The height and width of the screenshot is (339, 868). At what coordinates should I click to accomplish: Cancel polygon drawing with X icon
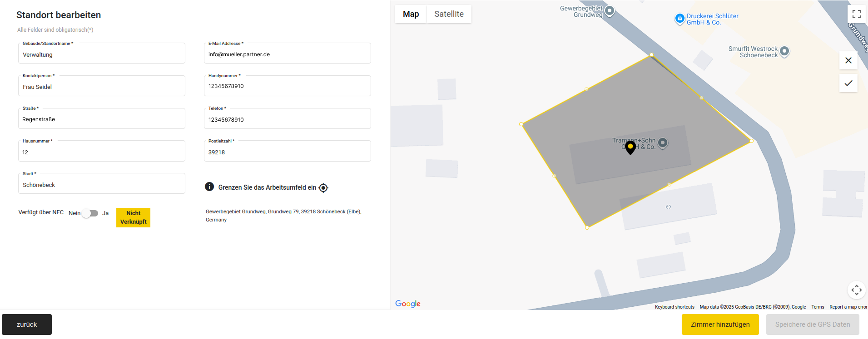[848, 60]
